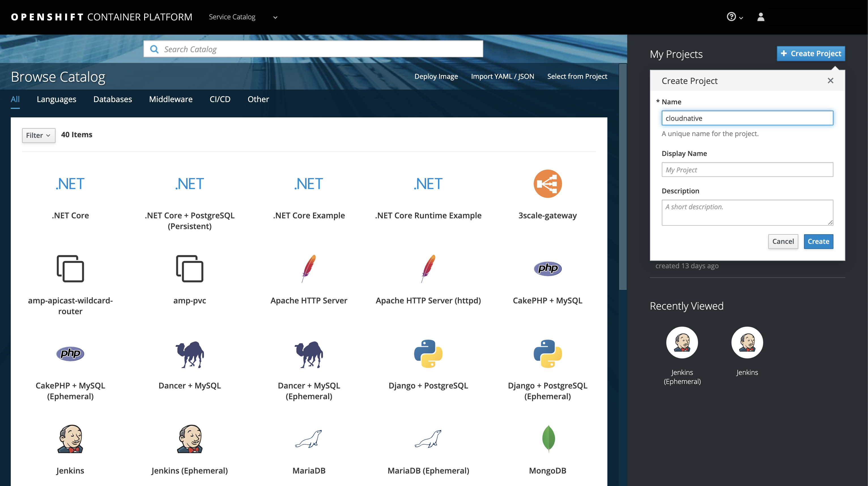Click the catalog vertical scrollbar
Viewport: 868px width, 486px height.
pyautogui.click(x=623, y=177)
